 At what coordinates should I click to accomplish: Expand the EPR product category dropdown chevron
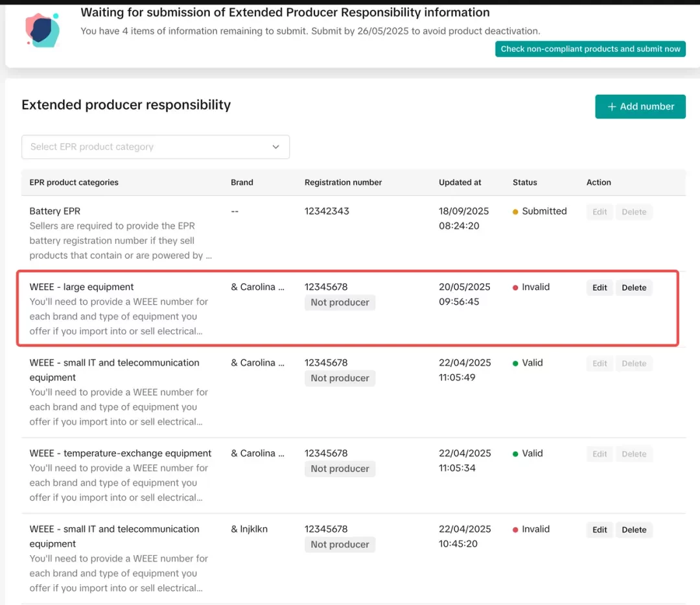pos(275,147)
